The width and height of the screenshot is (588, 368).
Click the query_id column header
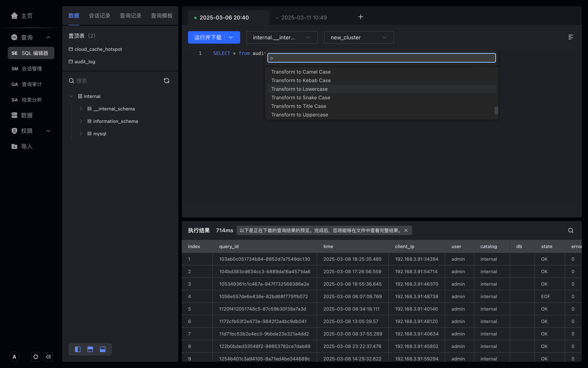click(265, 246)
